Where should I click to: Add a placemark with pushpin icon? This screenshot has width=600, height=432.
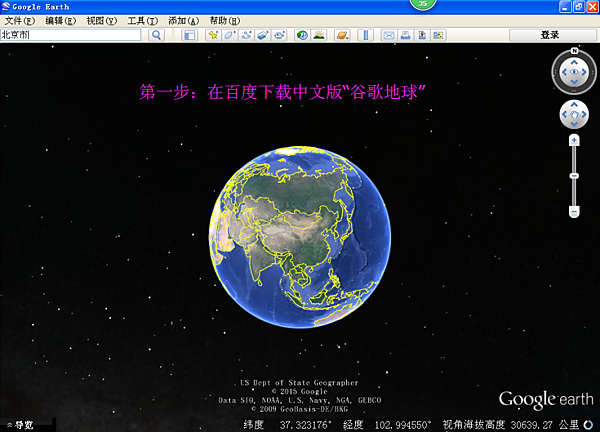pos(213,35)
